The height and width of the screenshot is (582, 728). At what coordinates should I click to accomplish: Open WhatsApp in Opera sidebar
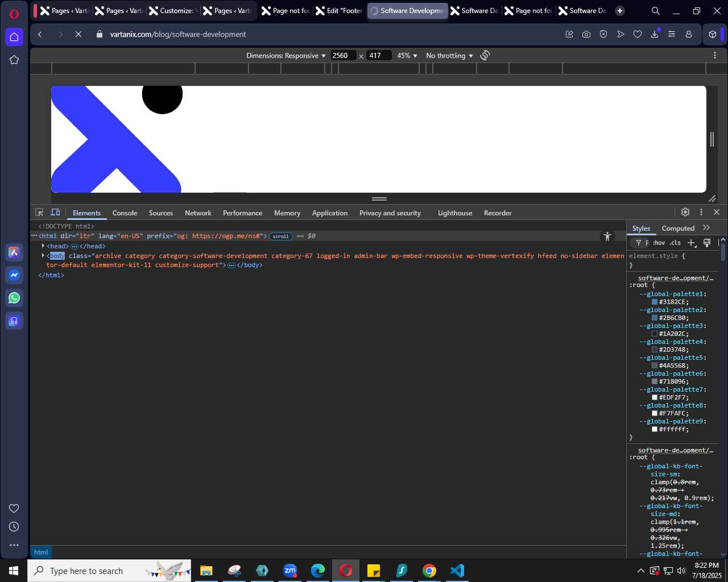point(14,298)
